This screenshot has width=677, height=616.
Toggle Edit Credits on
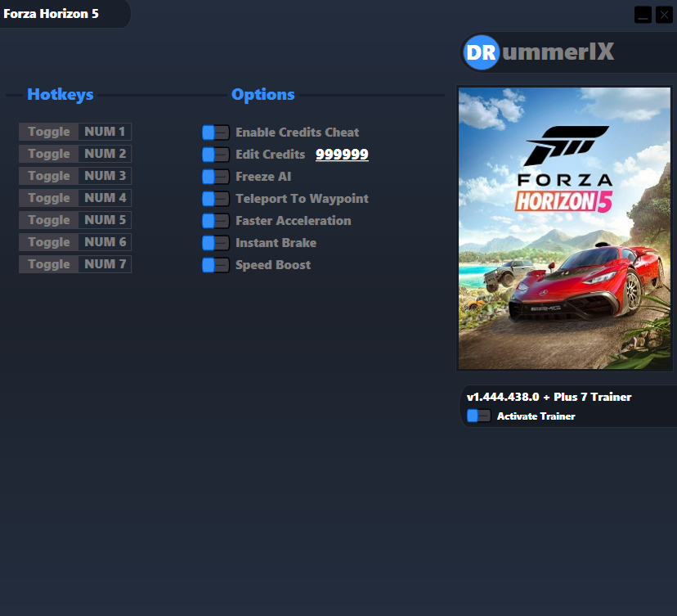(x=215, y=155)
